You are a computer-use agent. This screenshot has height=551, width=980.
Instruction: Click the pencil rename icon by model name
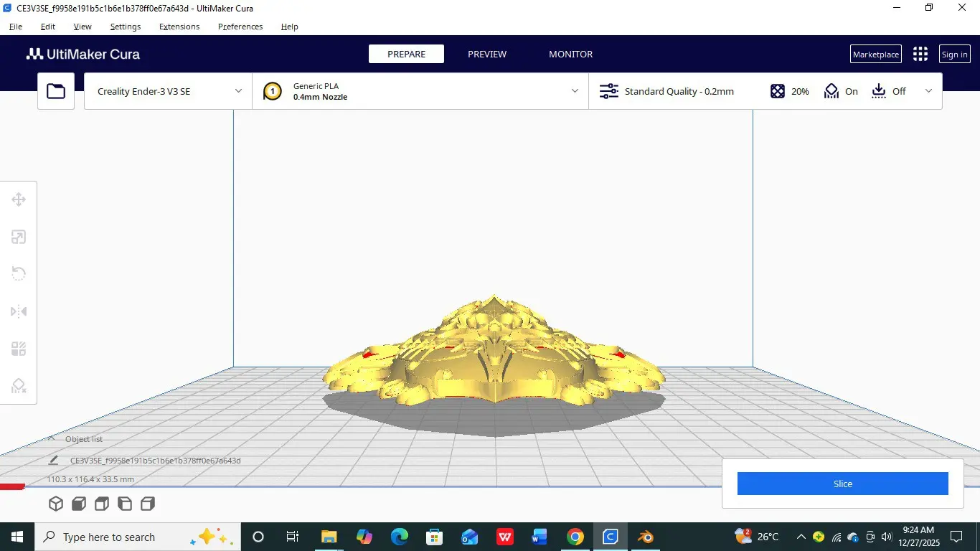pos(53,460)
